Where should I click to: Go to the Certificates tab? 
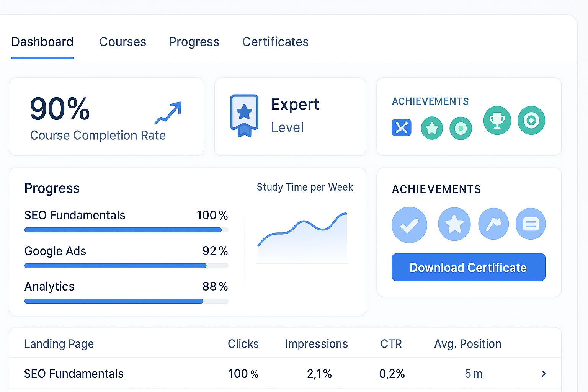[x=275, y=42]
